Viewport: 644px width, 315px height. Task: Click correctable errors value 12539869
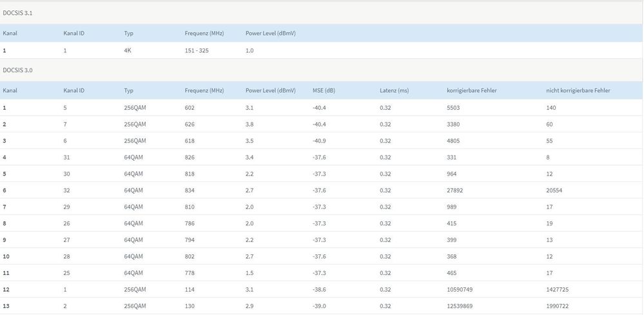(460, 306)
